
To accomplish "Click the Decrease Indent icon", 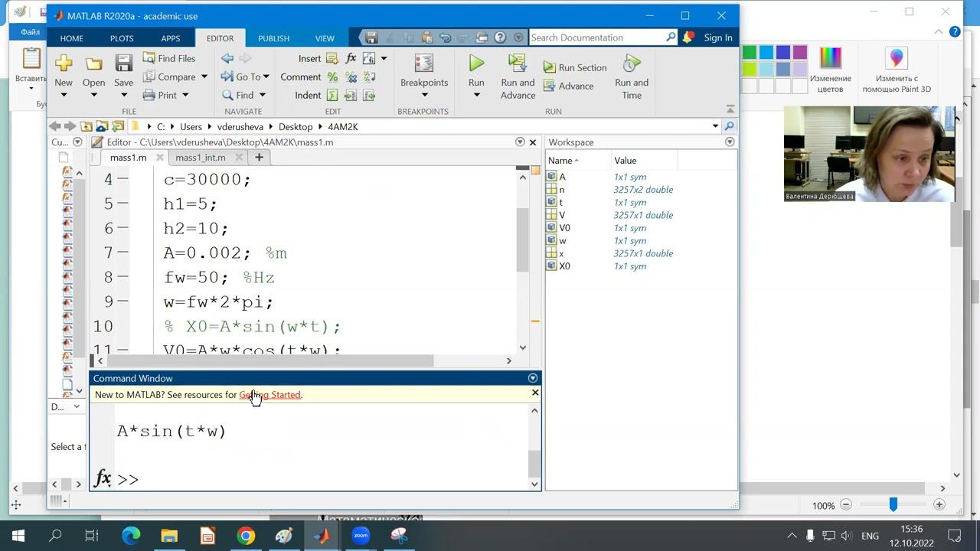I will point(369,95).
